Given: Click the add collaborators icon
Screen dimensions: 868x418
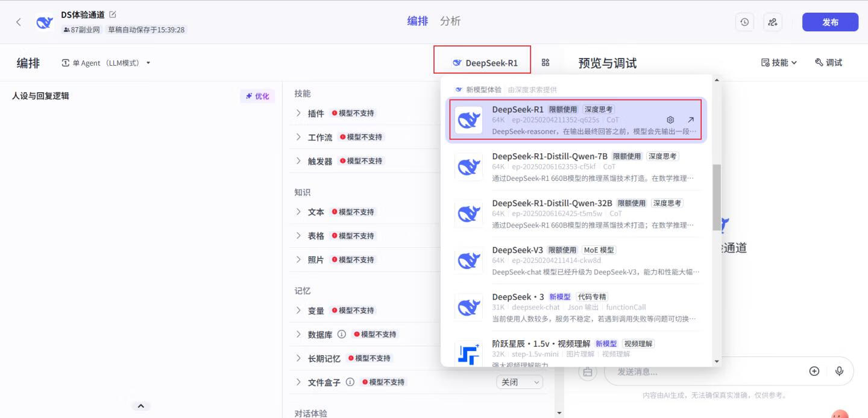Looking at the screenshot, I should (x=773, y=22).
